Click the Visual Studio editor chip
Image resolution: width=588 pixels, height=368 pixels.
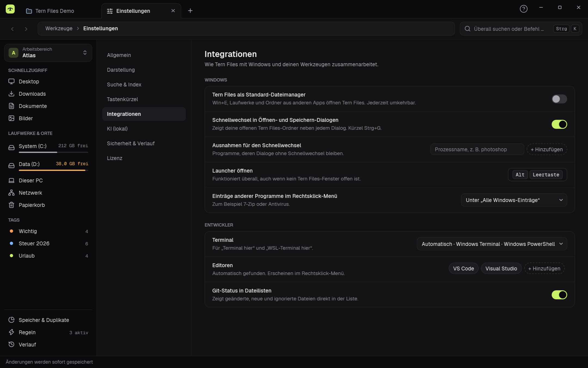tap(501, 269)
